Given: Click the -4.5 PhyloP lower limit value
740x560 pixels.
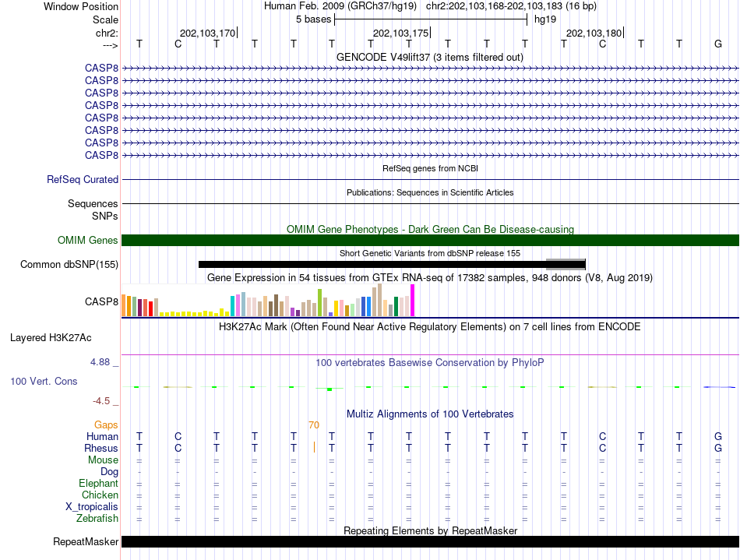Looking at the screenshot, I should 101,401.
